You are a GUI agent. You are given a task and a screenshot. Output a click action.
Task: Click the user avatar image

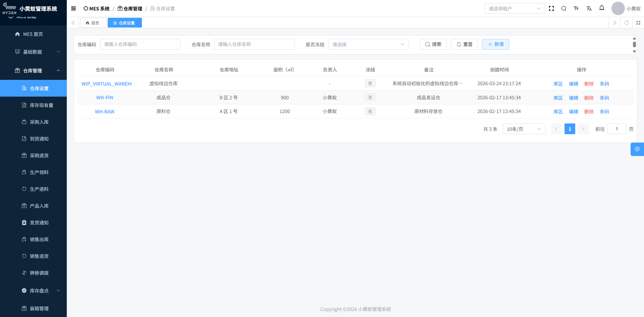tap(618, 8)
